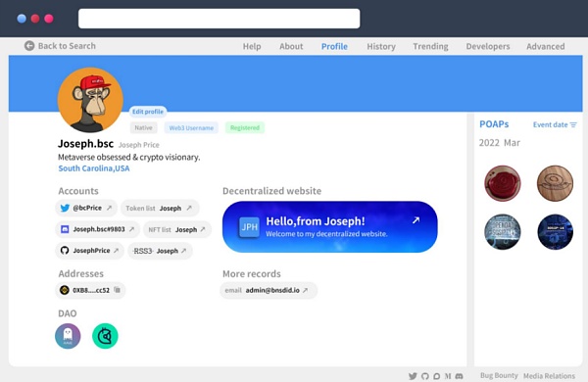Open the @bcPrice Twitter account chip
The height and width of the screenshot is (382, 588).
tap(86, 208)
